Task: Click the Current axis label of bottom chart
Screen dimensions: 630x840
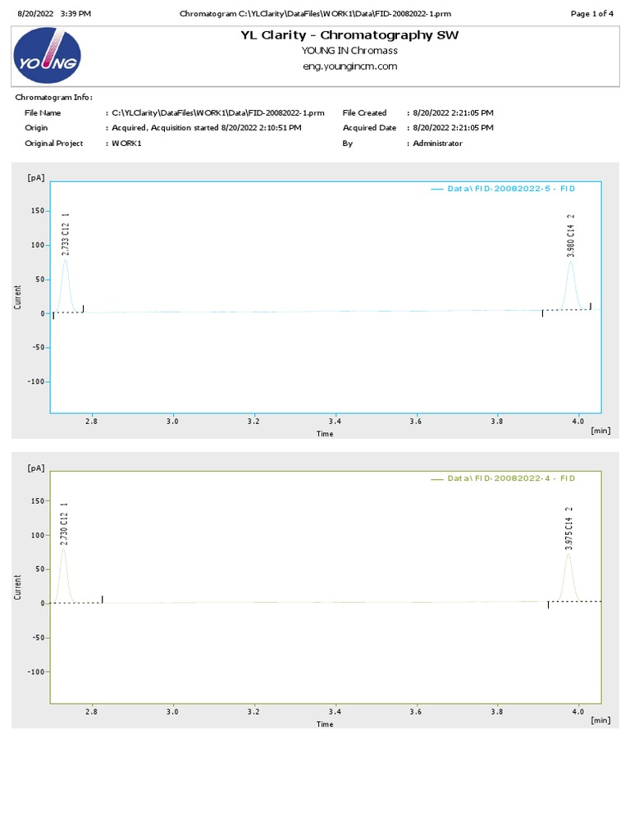Action: [18, 587]
